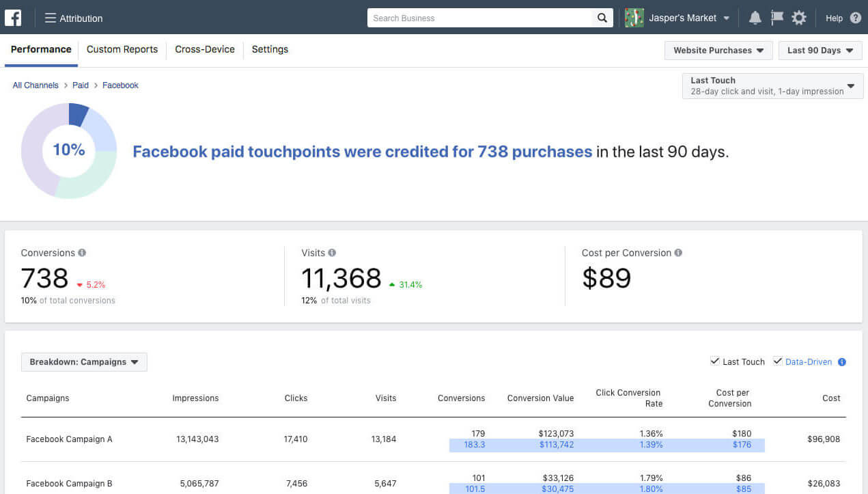868x494 pixels.
Task: Open the Breakdown: Campaigns dropdown
Action: (x=84, y=362)
